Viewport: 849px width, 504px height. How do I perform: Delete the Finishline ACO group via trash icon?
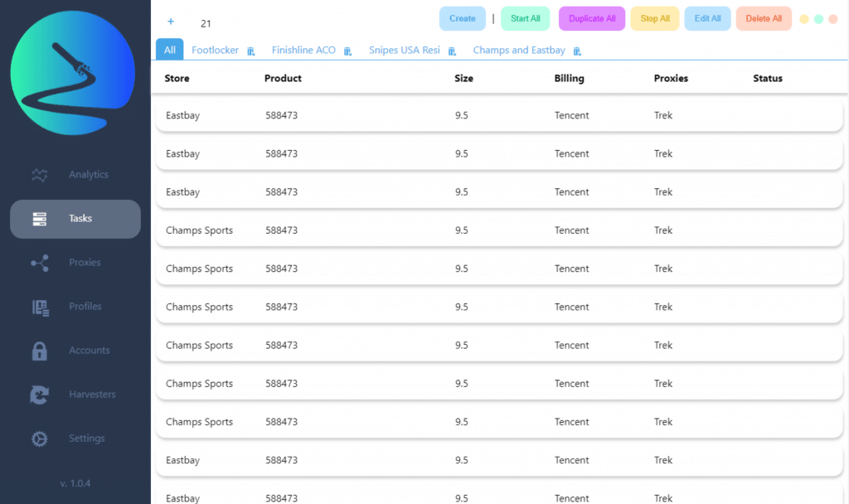click(x=347, y=51)
